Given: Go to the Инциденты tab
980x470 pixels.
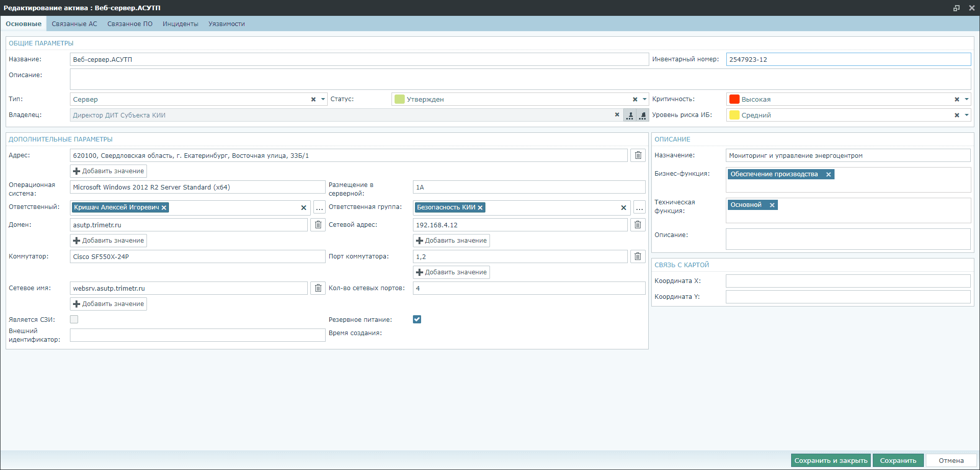Looking at the screenshot, I should pyautogui.click(x=180, y=24).
